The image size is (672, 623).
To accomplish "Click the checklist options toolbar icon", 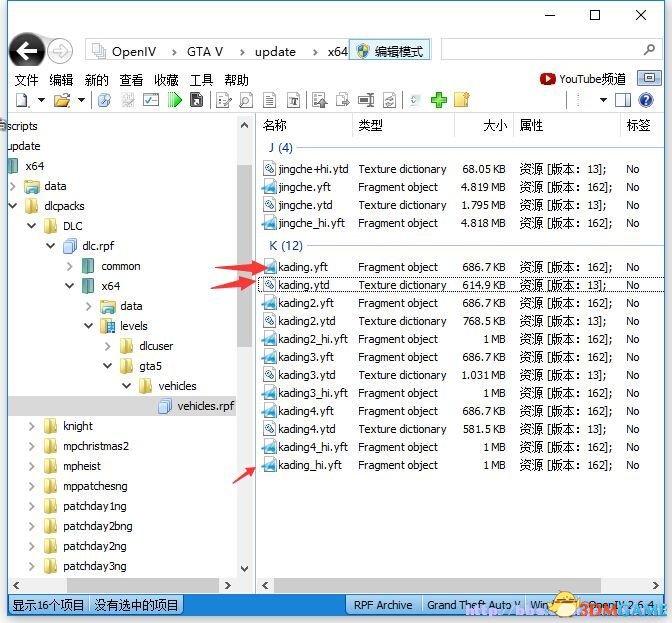I will tap(151, 100).
